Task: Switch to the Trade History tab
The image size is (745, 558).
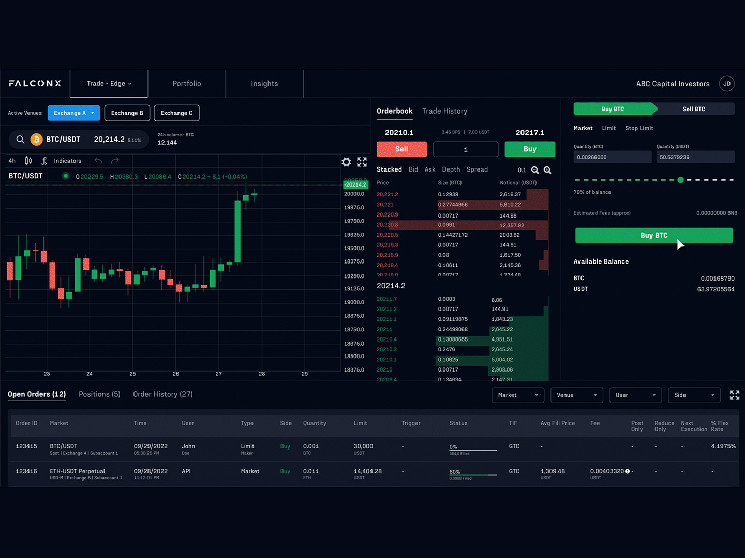Action: (x=445, y=111)
